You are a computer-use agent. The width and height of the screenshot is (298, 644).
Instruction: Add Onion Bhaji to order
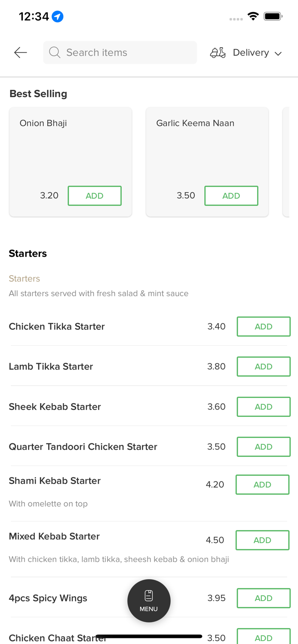coord(95,196)
